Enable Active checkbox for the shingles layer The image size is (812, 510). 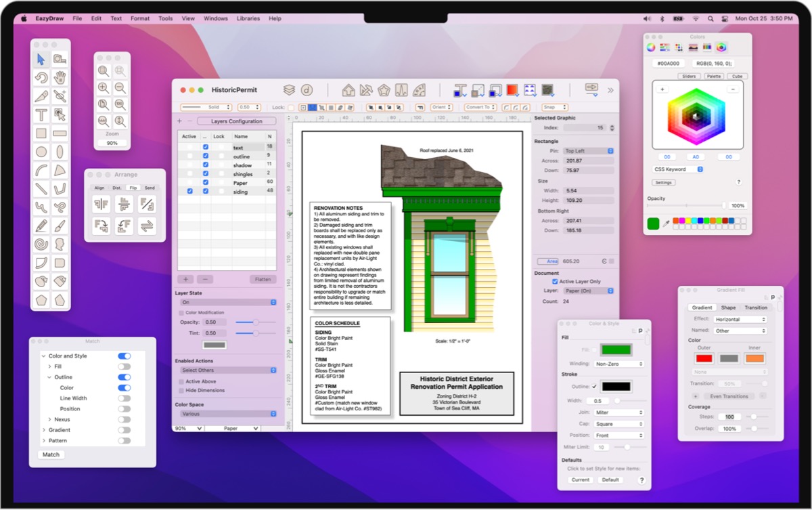pos(189,174)
